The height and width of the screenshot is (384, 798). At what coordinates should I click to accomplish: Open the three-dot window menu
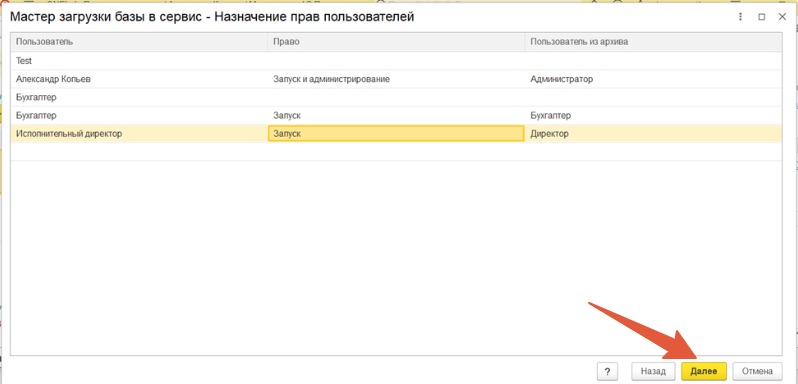[x=740, y=17]
